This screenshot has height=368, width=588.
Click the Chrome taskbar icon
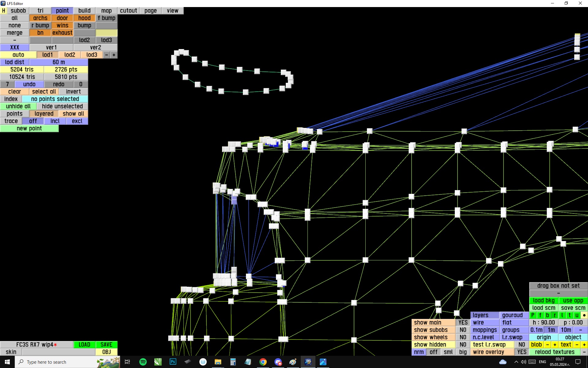point(263,362)
